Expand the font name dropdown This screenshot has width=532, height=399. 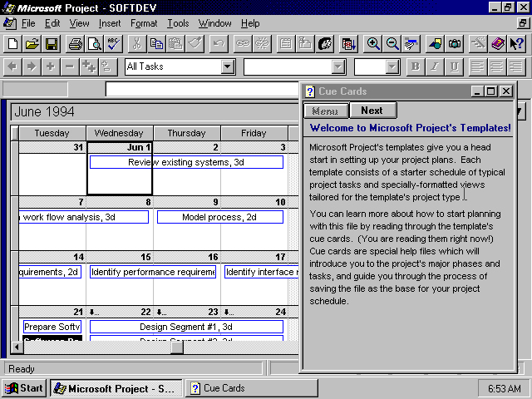338,66
